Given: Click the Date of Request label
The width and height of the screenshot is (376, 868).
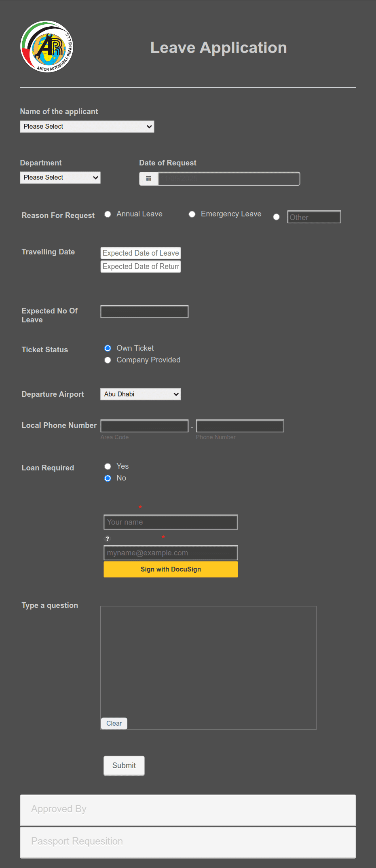Looking at the screenshot, I should [x=168, y=163].
